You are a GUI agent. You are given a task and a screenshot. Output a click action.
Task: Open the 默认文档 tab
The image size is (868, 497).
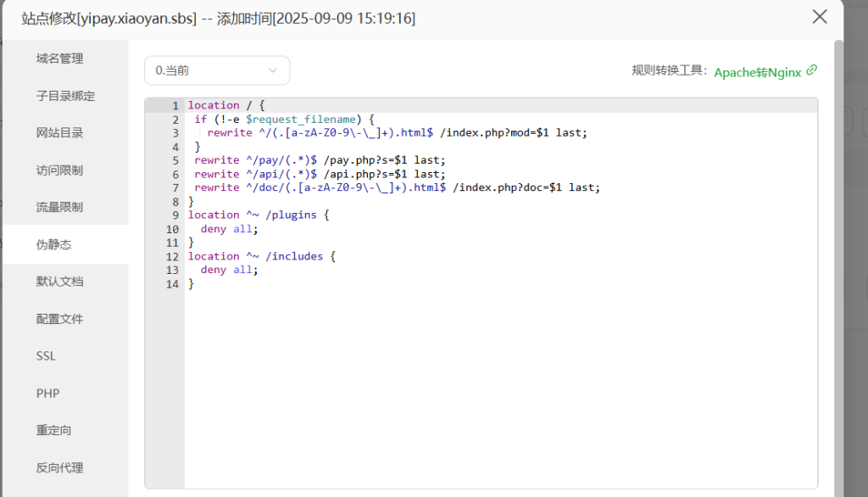[x=59, y=282]
